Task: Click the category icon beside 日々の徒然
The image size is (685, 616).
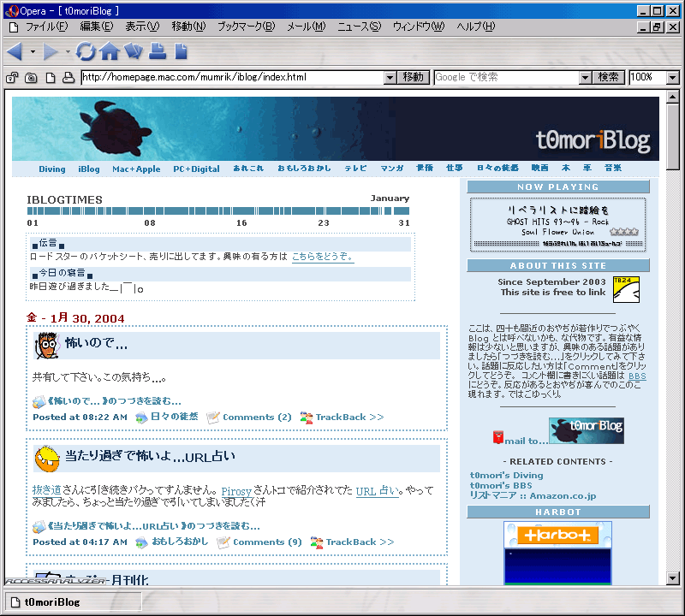Action: coord(141,418)
